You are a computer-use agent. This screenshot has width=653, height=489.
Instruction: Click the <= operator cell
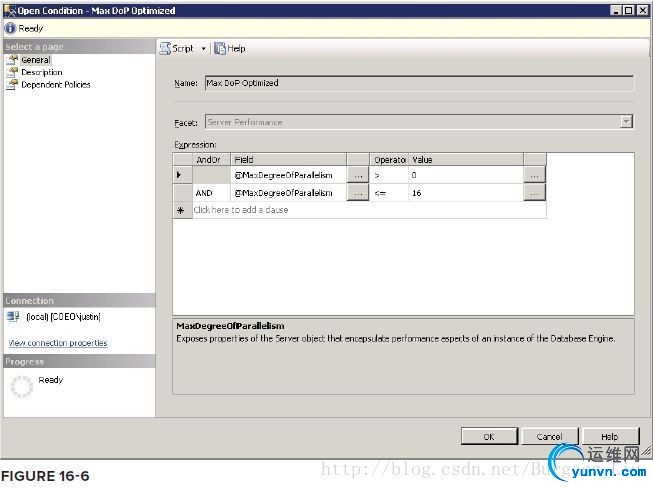coord(389,193)
